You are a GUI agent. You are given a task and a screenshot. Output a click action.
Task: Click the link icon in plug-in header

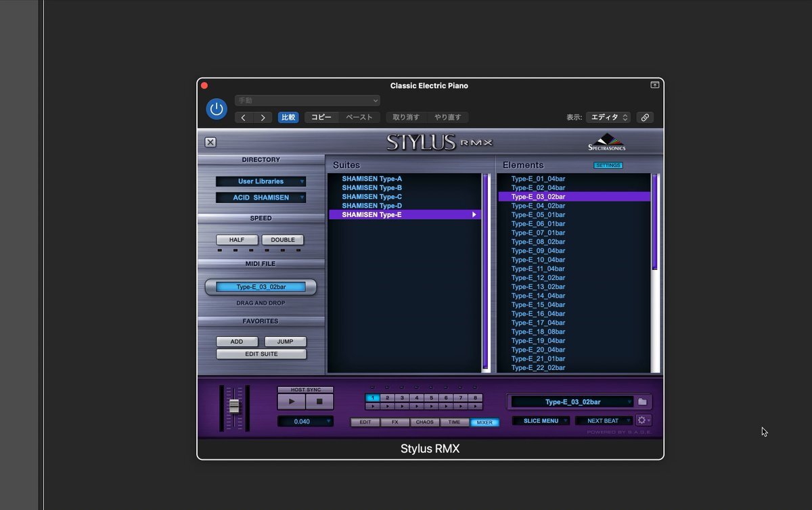point(645,117)
